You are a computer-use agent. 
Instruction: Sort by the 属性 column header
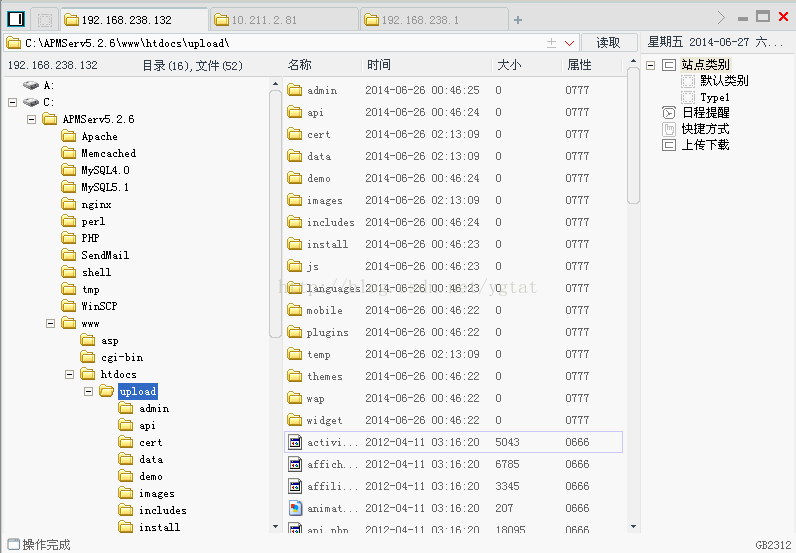[579, 65]
